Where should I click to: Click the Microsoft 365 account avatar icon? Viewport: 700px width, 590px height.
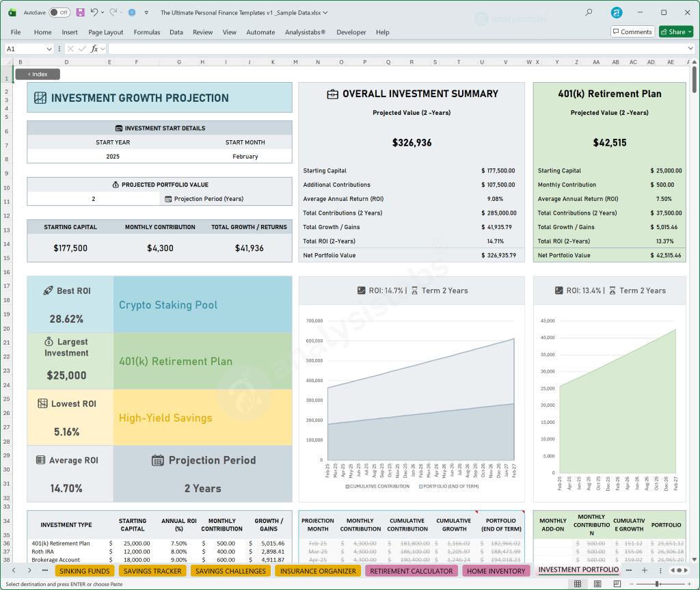616,12
